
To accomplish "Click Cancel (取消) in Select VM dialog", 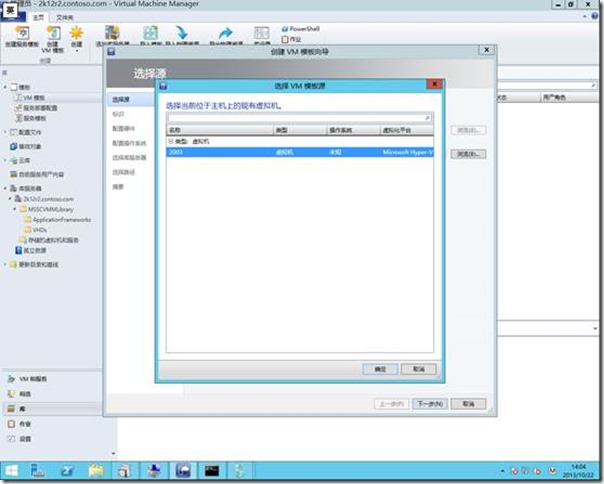I will pyautogui.click(x=419, y=369).
